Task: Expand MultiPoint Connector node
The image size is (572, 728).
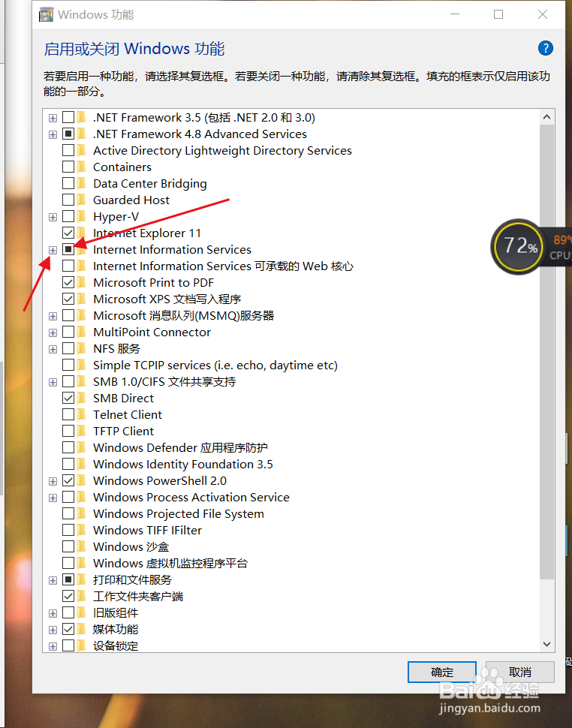Action: coord(53,333)
